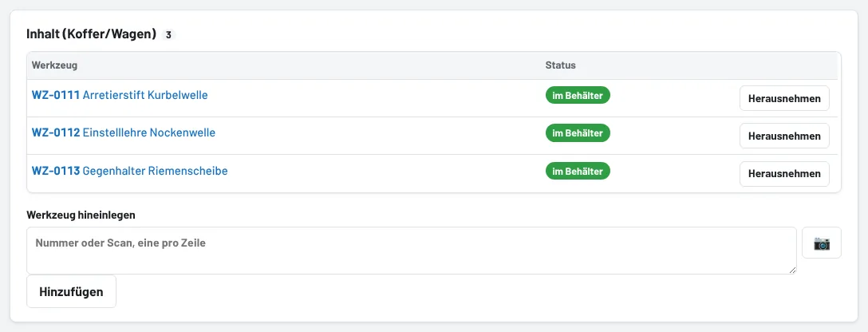Open WZ-0112 Einstelllehre Nockenwelle link
This screenshot has height=332, width=868.
(x=124, y=132)
